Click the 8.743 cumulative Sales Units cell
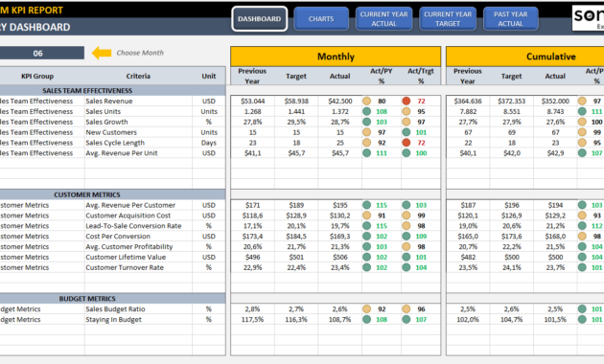The image size is (604, 364). pos(555,111)
